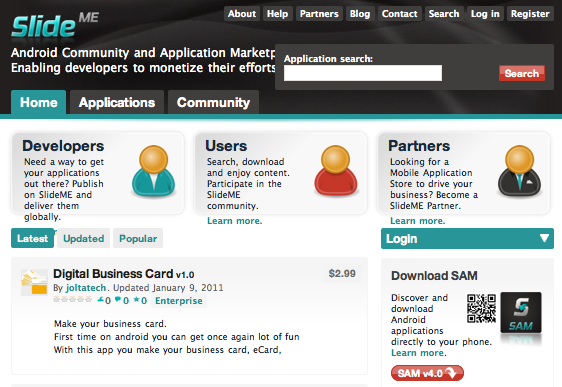Screen dimensions: 562x387
Task: Open the Community tab
Action: point(213,102)
